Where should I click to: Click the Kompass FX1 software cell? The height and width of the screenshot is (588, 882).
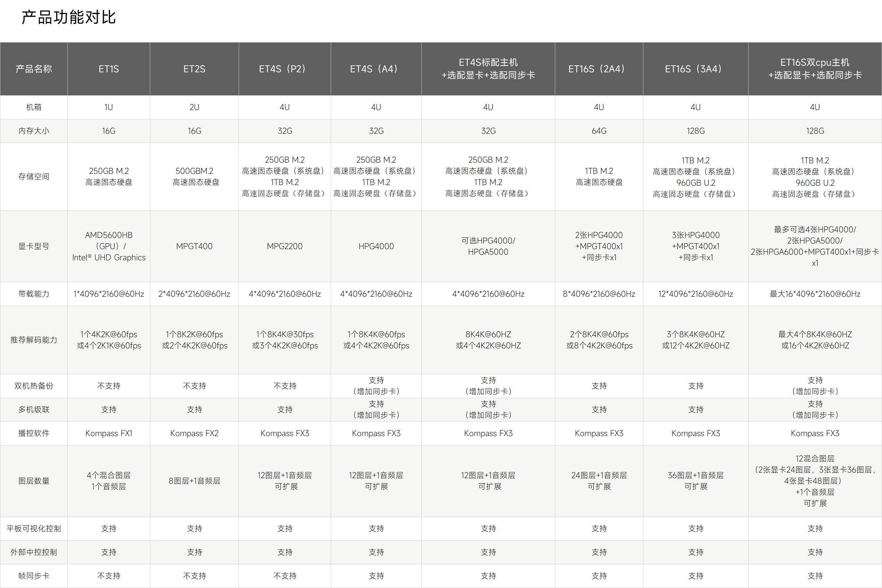click(x=109, y=434)
